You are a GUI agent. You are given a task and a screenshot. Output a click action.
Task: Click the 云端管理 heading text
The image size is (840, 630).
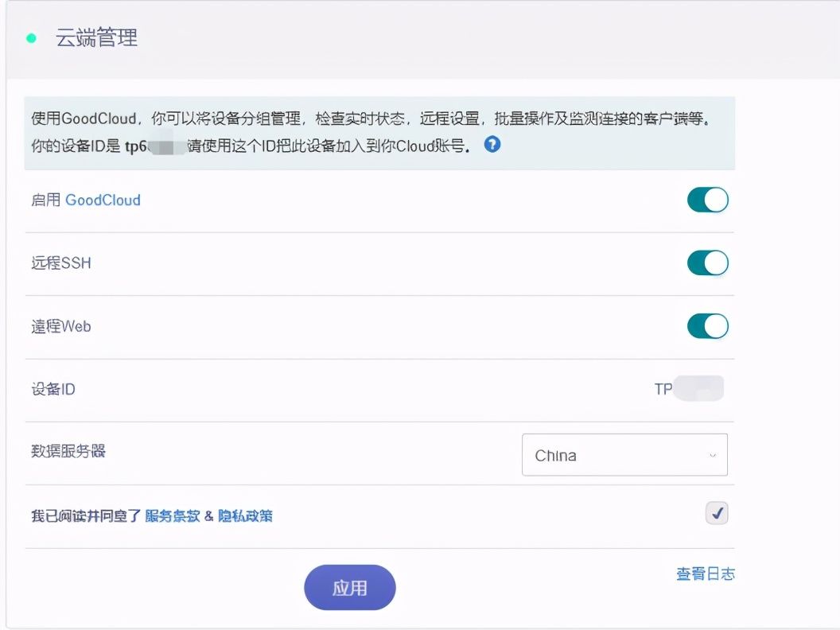click(x=96, y=37)
